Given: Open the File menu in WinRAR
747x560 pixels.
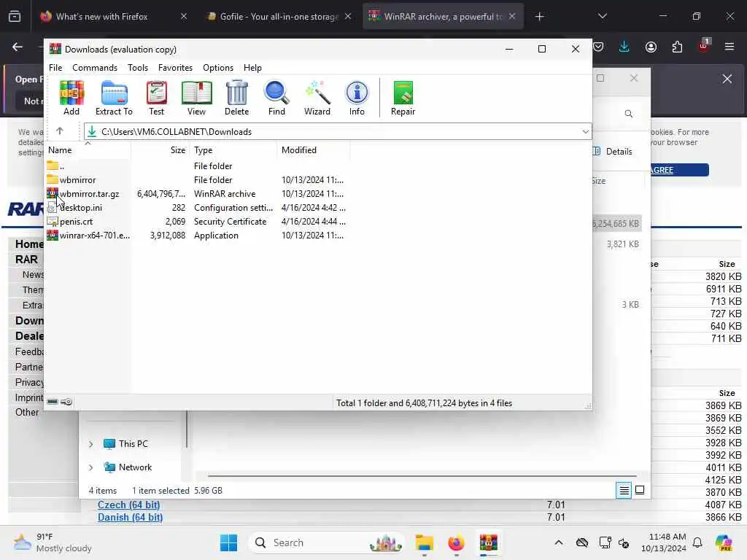Looking at the screenshot, I should coord(55,68).
